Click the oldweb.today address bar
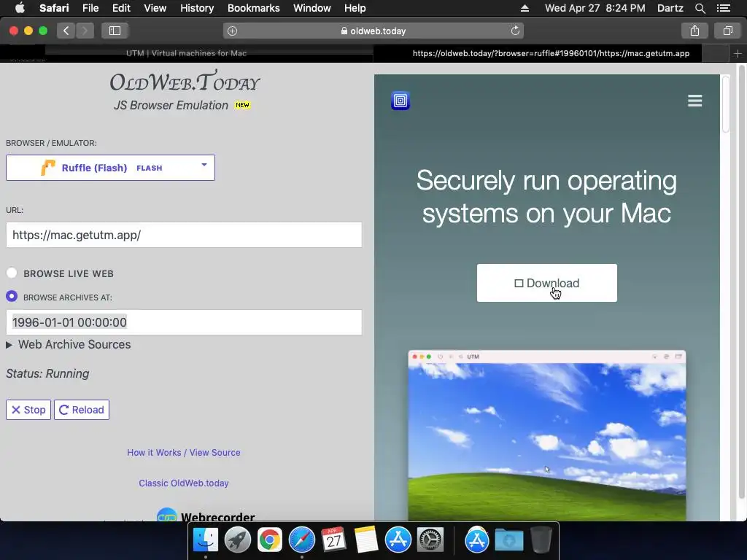 373,31
